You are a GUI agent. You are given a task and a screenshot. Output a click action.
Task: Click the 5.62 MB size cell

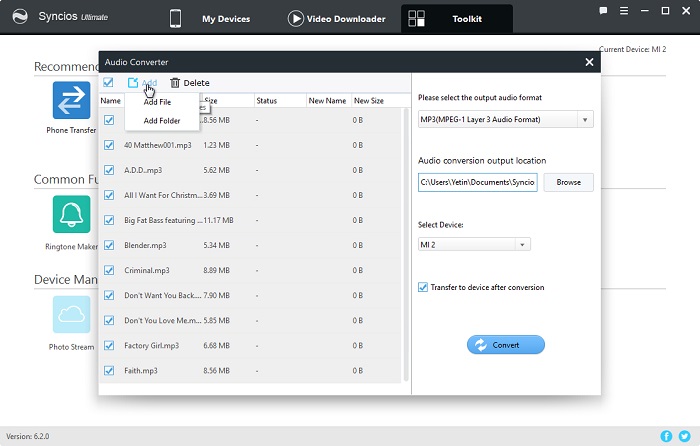point(217,171)
